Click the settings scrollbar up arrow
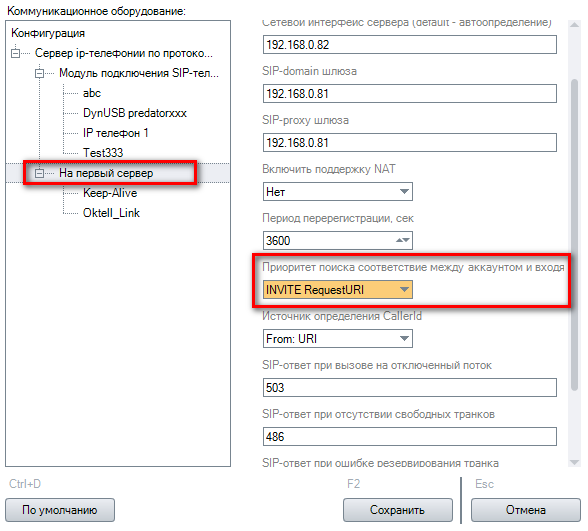The image size is (588, 531). pos(574,25)
